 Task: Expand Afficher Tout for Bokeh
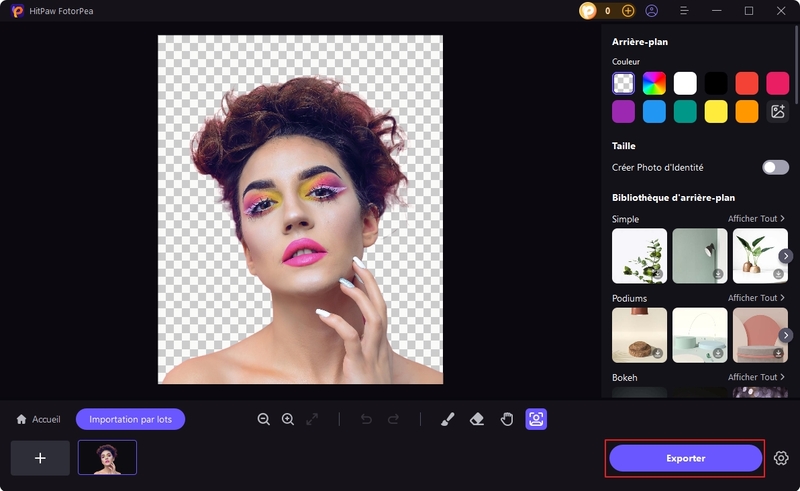(x=756, y=377)
